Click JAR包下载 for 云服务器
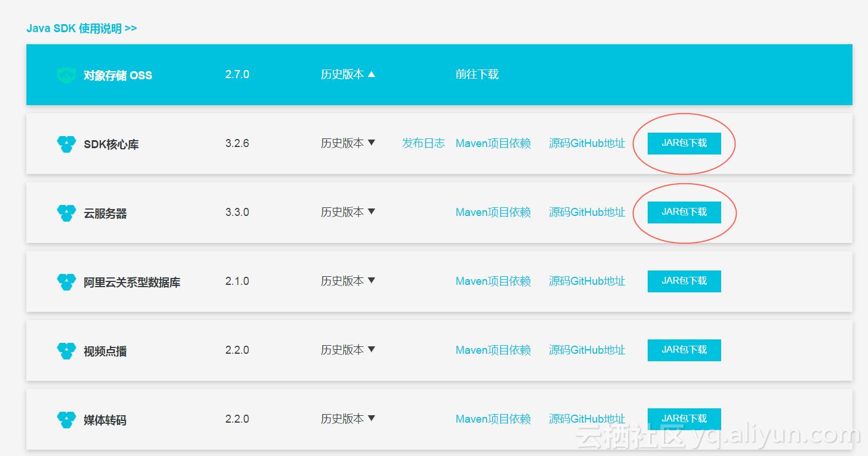The height and width of the screenshot is (456, 868). click(683, 212)
